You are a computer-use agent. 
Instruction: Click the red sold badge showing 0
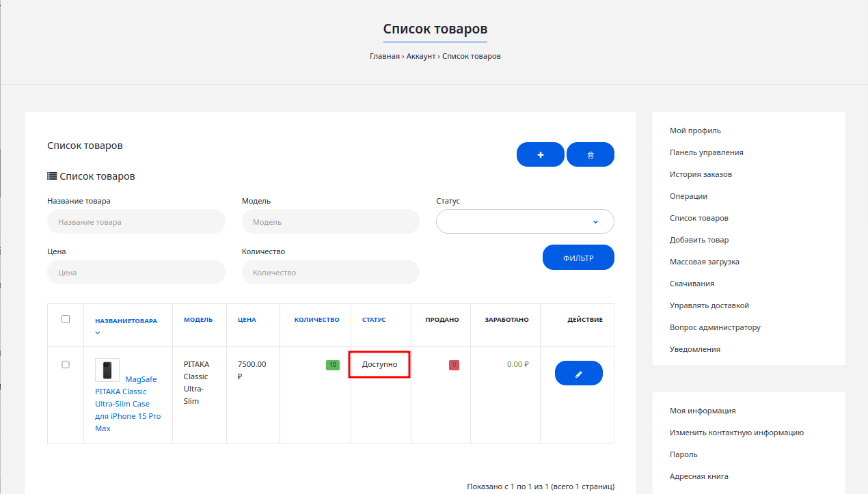pyautogui.click(x=454, y=365)
